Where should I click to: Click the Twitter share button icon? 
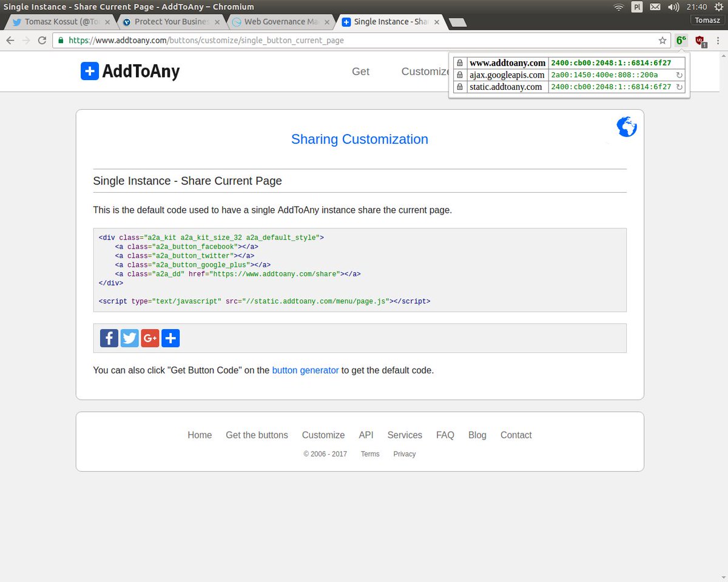tap(130, 338)
